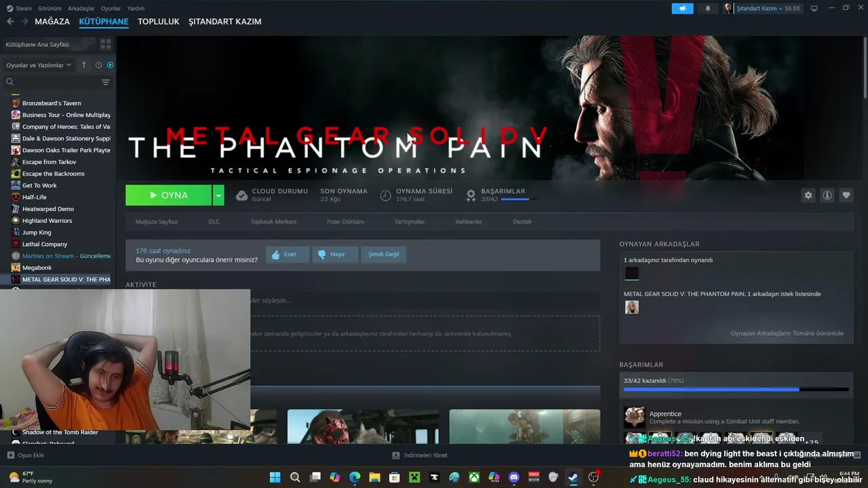868x488 pixels.
Task: Expand the Oyna launch options dropdown
Action: [x=218, y=195]
